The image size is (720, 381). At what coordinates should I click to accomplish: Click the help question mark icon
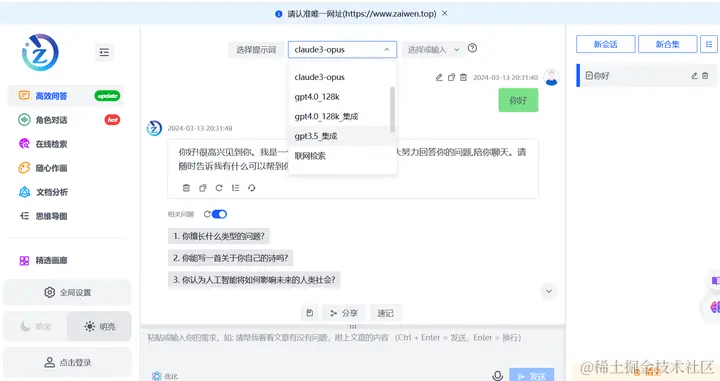[472, 48]
